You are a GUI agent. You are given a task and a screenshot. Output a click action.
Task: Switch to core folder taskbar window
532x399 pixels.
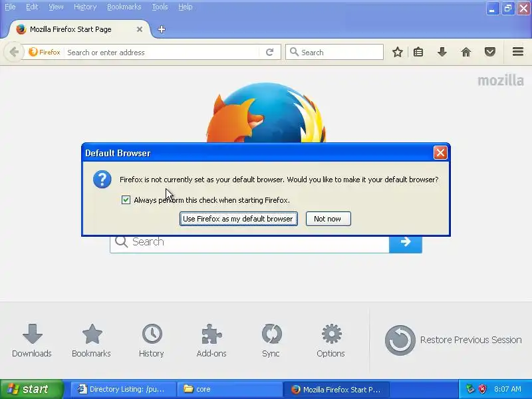click(229, 389)
